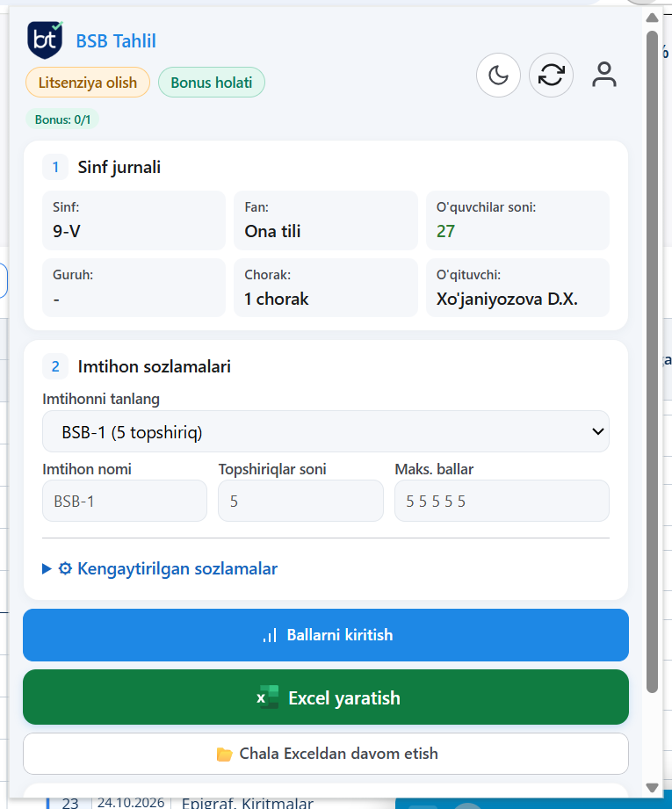Click the Excel yaratish button
Screen dimensions: 672x809
point(326,697)
